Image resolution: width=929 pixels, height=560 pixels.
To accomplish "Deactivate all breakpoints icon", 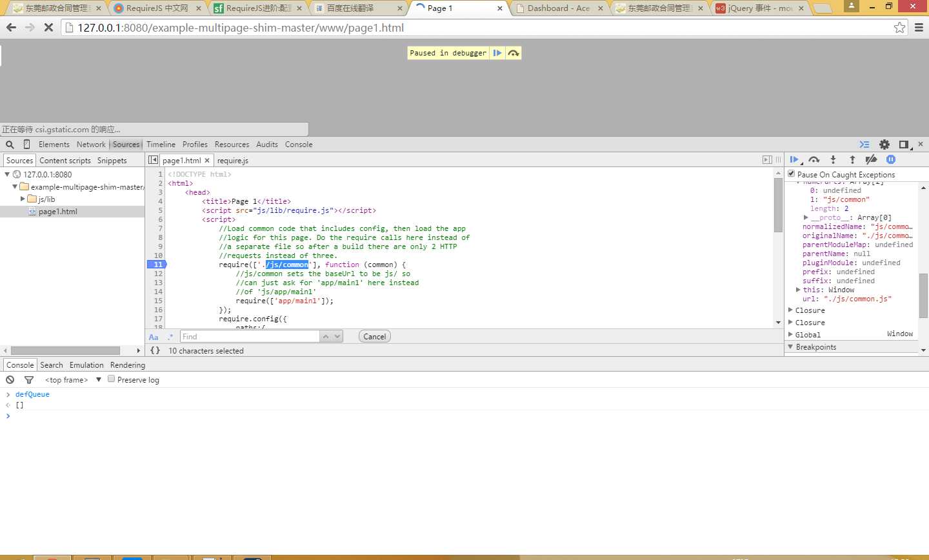I will click(x=871, y=159).
